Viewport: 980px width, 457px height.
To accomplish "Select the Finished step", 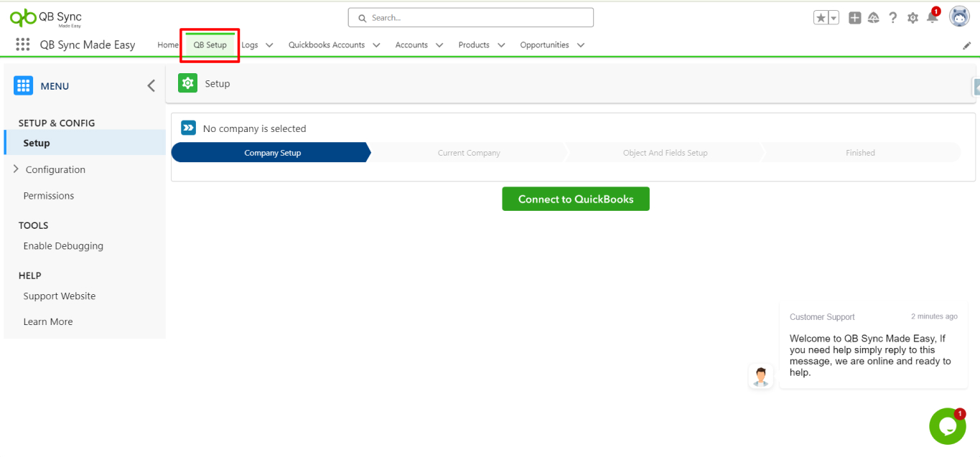I will coord(860,152).
